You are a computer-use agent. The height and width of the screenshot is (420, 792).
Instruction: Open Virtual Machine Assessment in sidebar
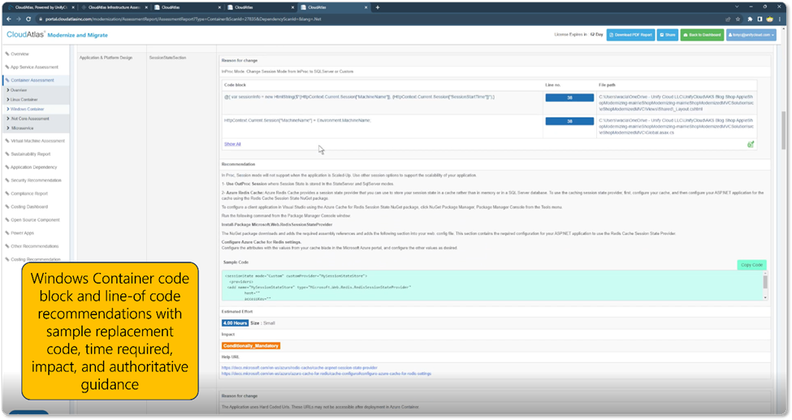click(x=37, y=141)
